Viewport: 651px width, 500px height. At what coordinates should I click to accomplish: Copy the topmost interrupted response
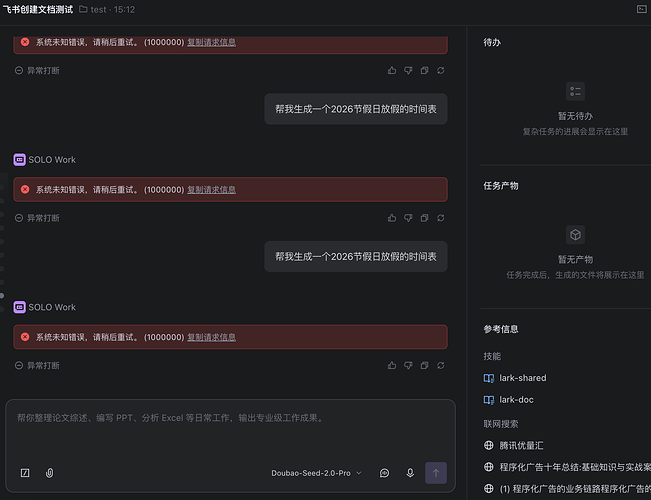point(424,70)
